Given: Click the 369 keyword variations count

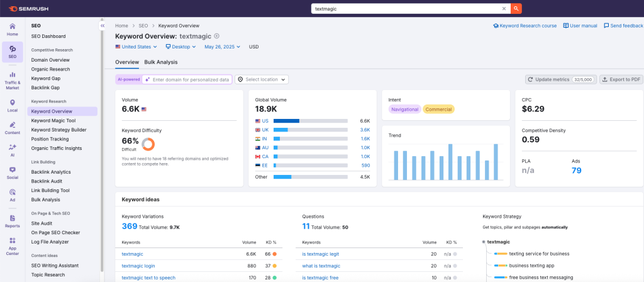Looking at the screenshot, I should [130, 226].
